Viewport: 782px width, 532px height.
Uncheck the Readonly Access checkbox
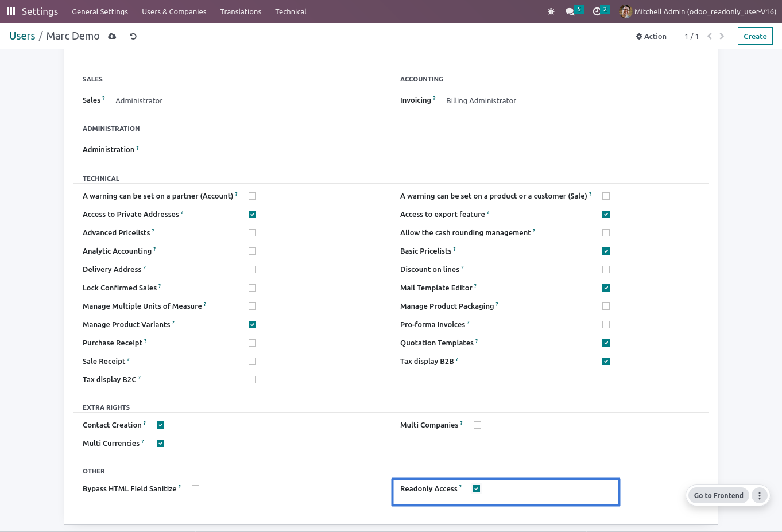coord(477,489)
